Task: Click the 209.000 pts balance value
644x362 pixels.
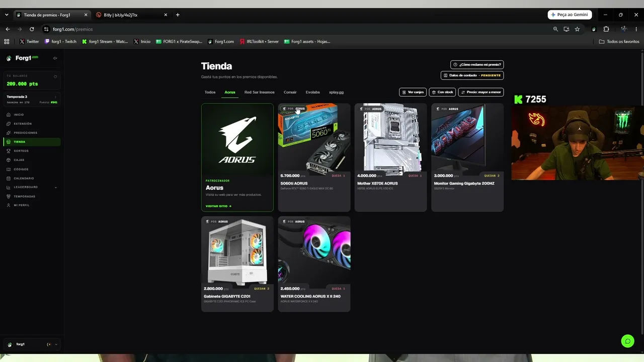Action: pyautogui.click(x=22, y=84)
